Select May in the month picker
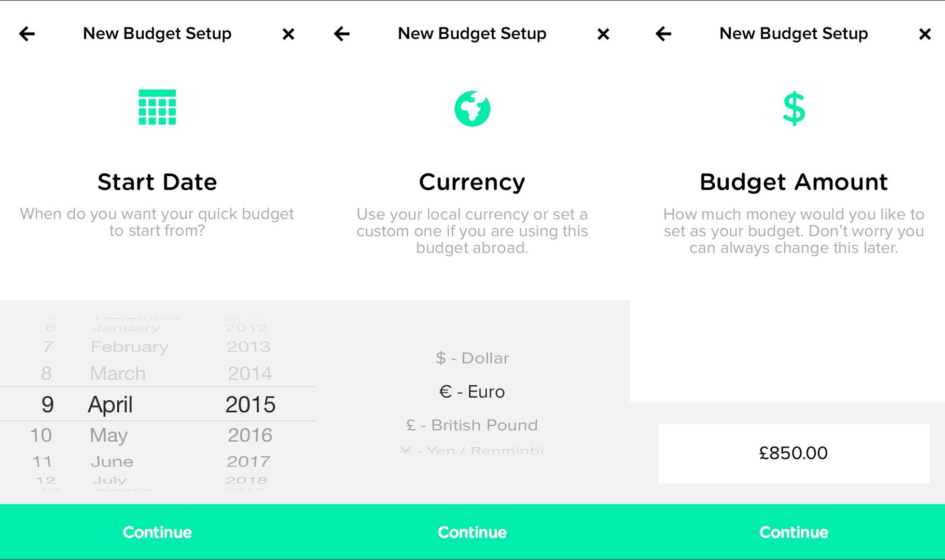The image size is (945, 560). [x=108, y=435]
